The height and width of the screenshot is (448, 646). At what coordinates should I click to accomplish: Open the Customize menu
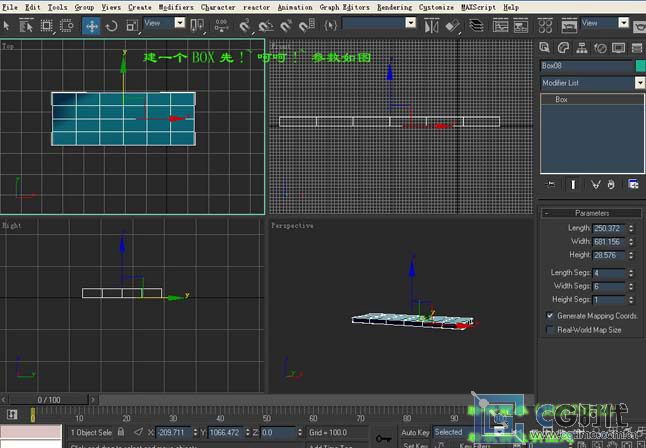[436, 7]
